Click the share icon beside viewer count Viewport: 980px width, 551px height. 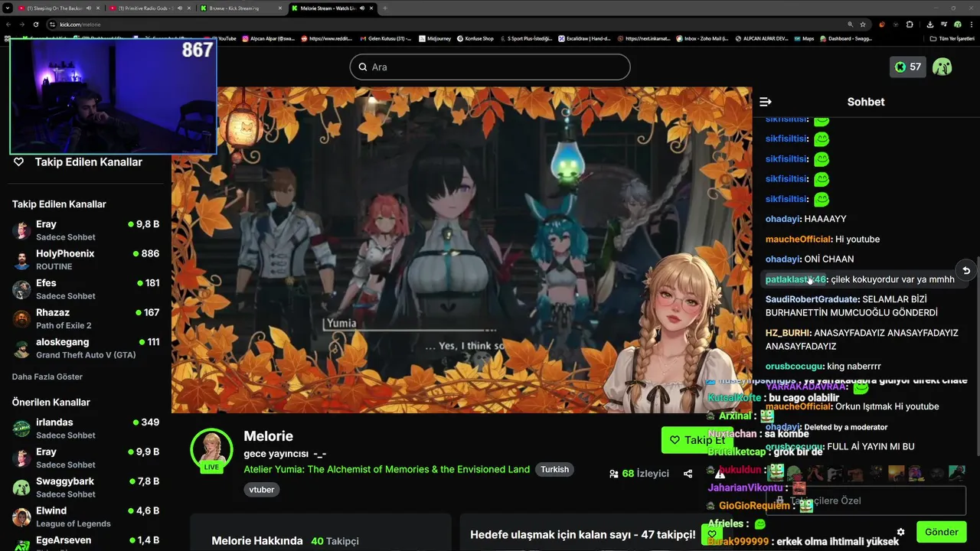688,474
